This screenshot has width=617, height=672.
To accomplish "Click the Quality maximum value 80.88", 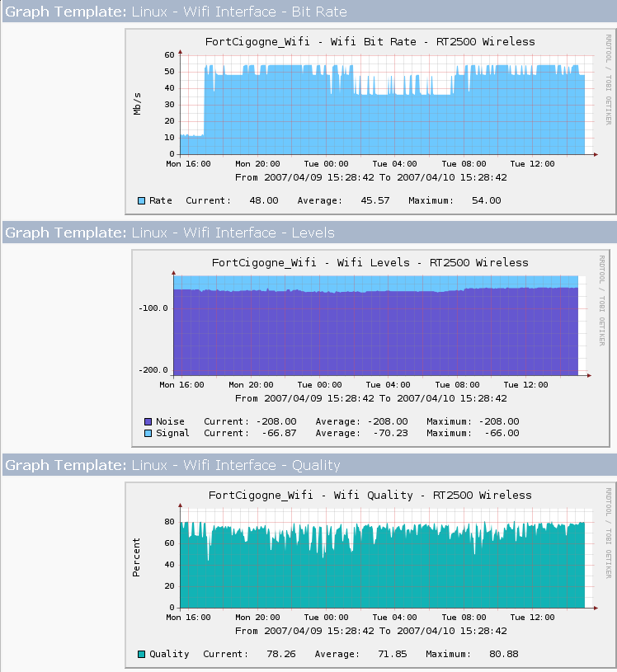I will tap(504, 654).
